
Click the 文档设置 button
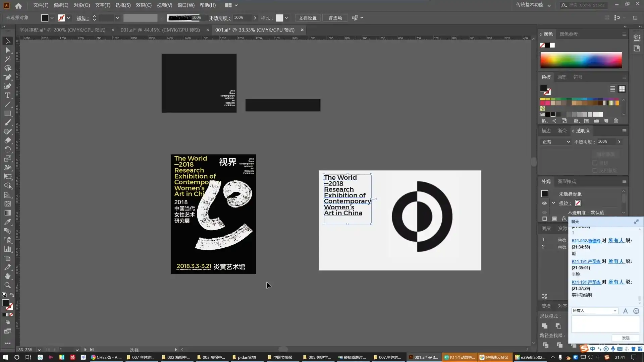point(308,18)
